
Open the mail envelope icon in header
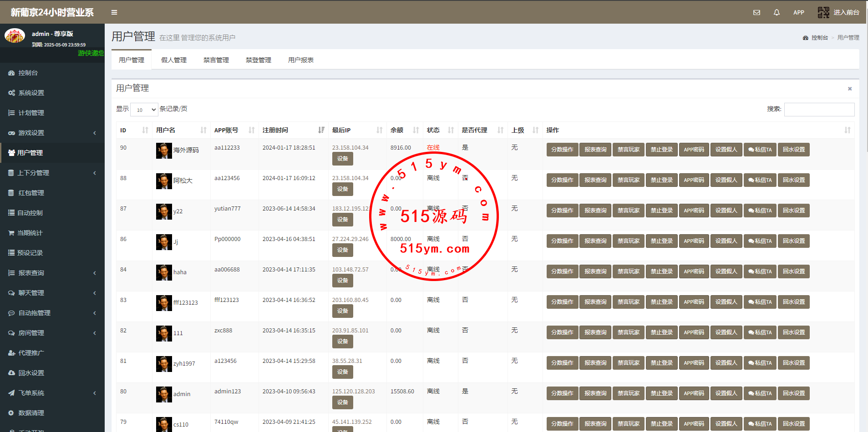click(x=756, y=12)
